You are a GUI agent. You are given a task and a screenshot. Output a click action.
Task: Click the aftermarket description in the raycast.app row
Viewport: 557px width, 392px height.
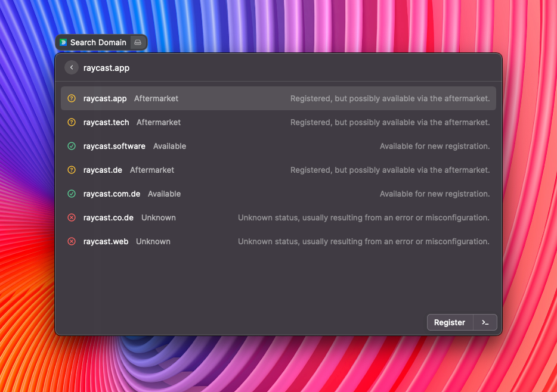pos(390,99)
